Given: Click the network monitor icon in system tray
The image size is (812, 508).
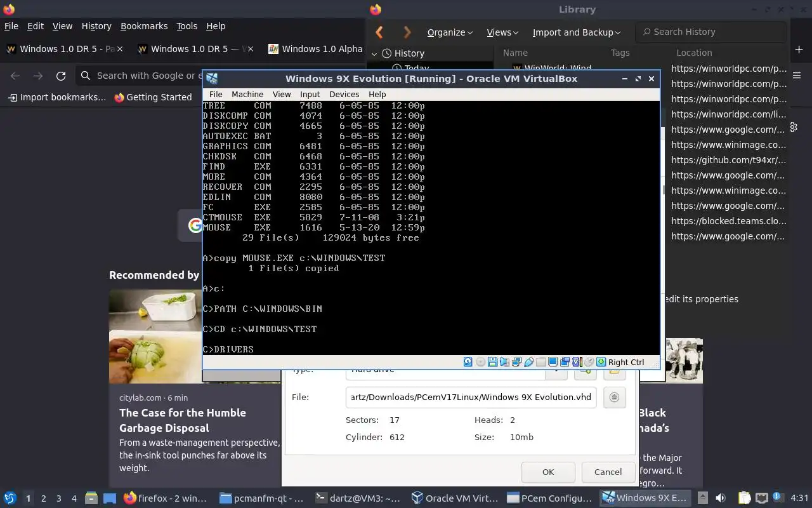Looking at the screenshot, I should [762, 498].
